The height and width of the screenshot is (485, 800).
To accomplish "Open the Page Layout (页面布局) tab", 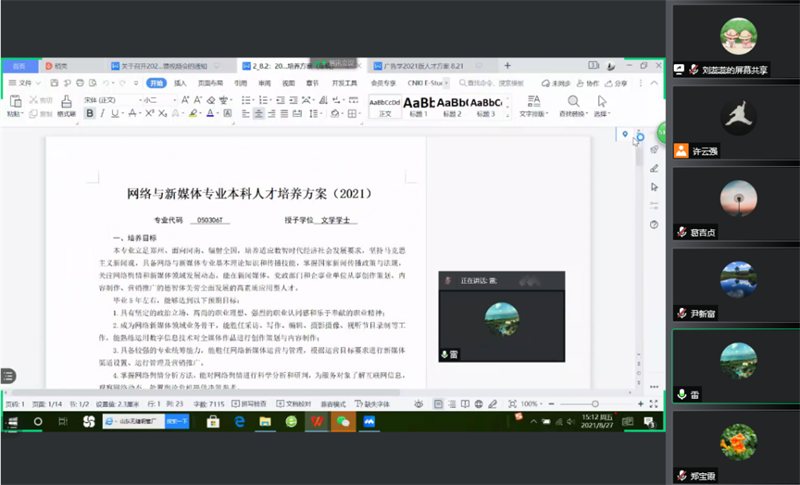I will pyautogui.click(x=210, y=83).
